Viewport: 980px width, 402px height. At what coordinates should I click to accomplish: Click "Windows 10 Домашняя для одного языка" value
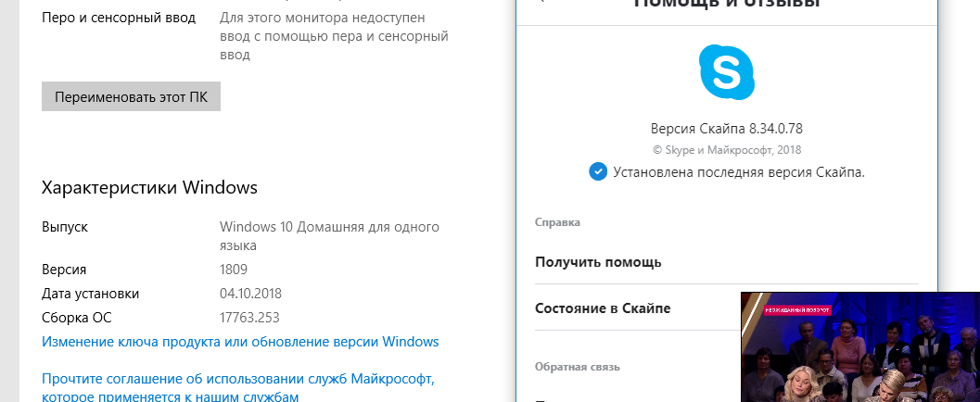pos(329,236)
